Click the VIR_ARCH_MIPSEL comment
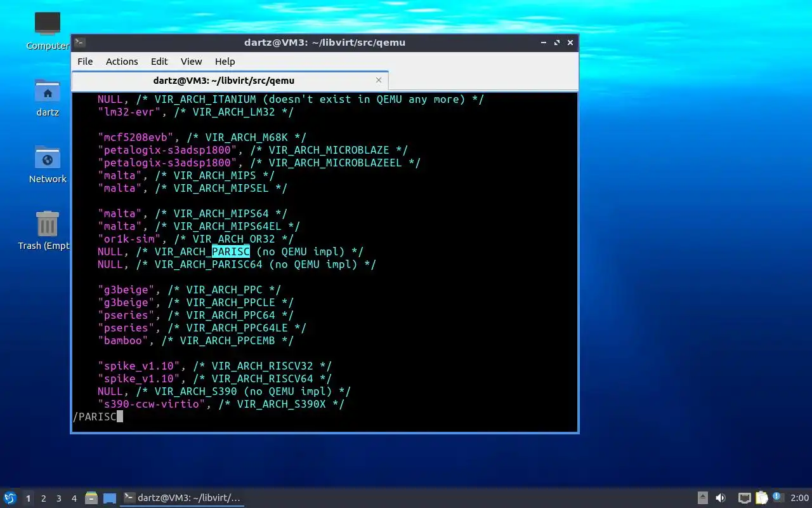812x508 pixels. coord(221,188)
